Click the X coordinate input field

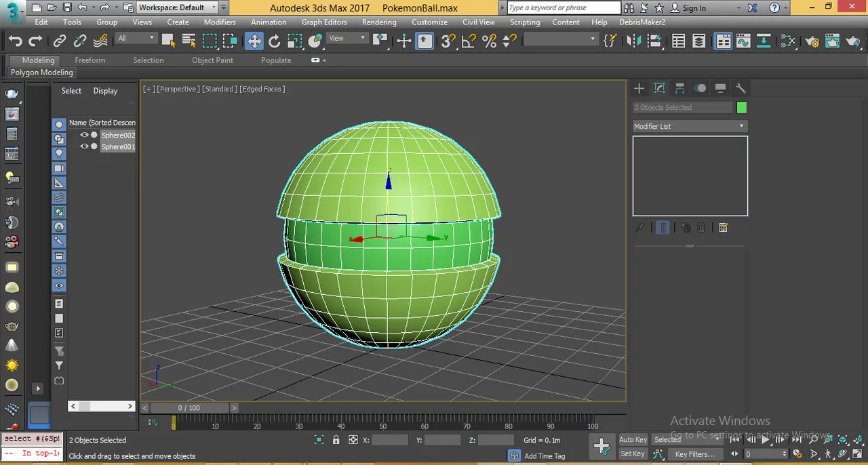coord(390,440)
